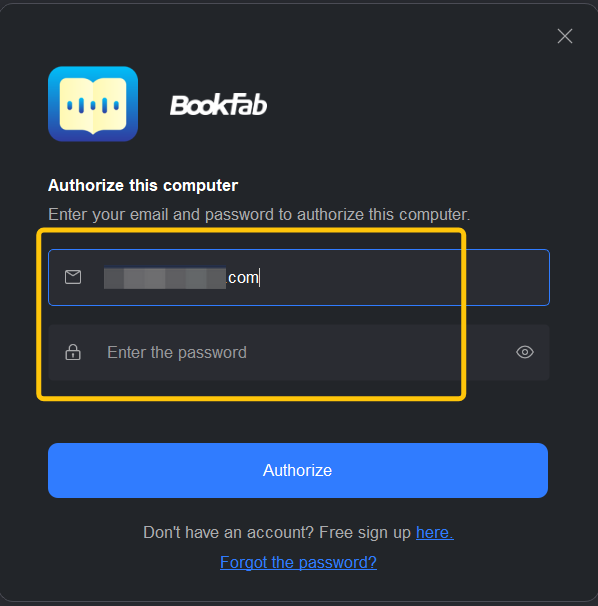This screenshot has height=606, width=598.
Task: Click the empty right side of the email field
Action: click(x=402, y=277)
